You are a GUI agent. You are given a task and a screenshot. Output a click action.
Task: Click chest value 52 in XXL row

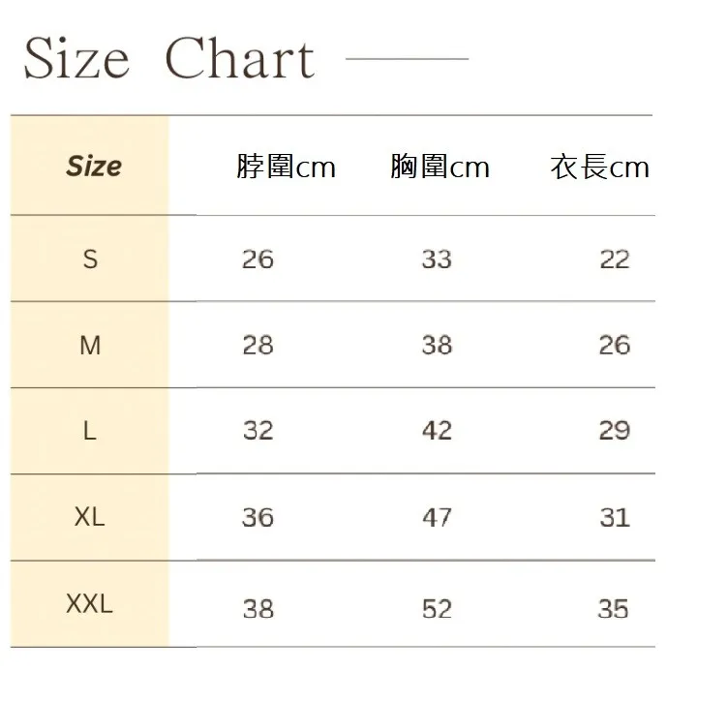437,609
